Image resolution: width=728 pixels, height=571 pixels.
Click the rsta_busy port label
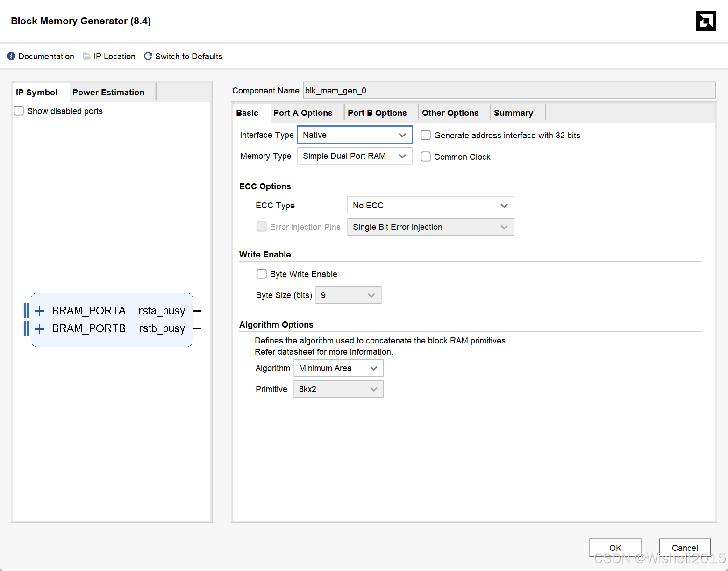pos(162,311)
